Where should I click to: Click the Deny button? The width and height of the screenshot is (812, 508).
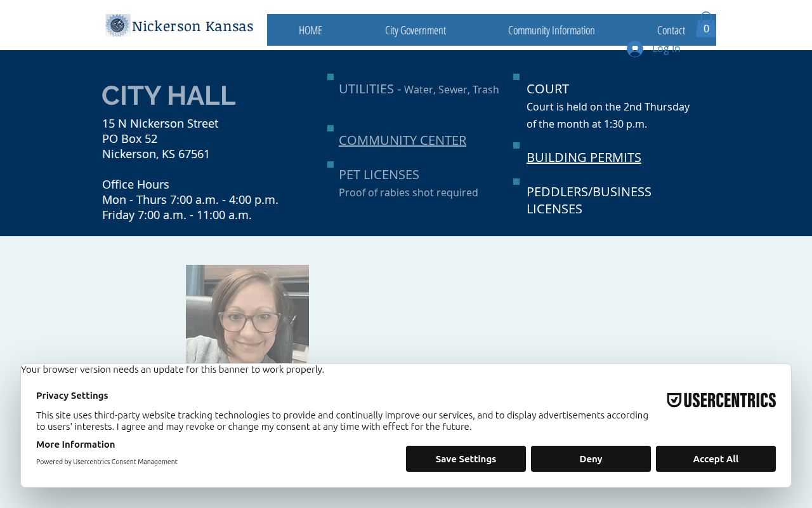pyautogui.click(x=591, y=459)
